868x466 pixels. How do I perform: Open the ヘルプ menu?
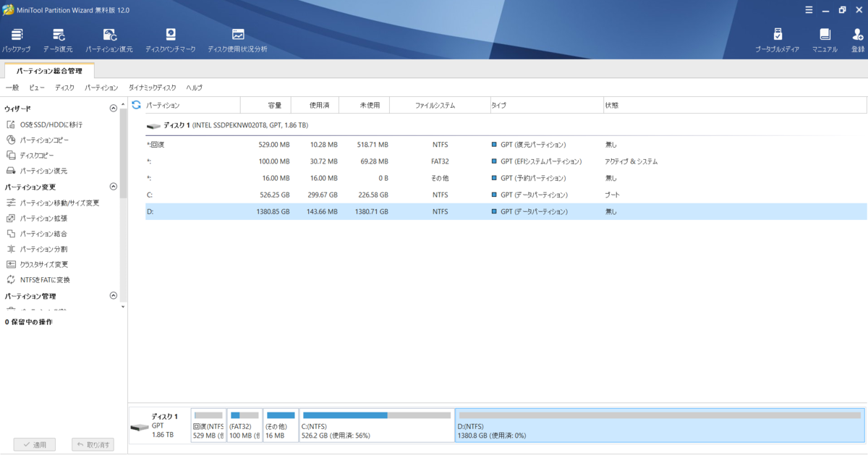194,88
